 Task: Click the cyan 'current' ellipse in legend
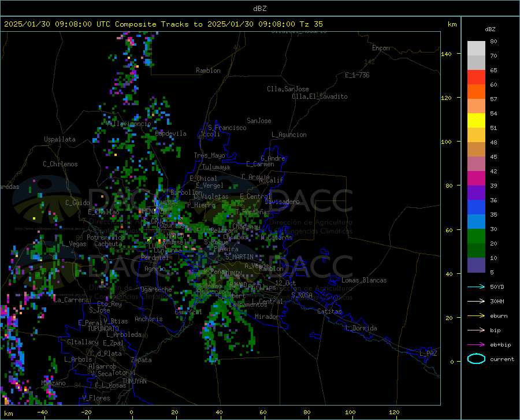(x=476, y=359)
